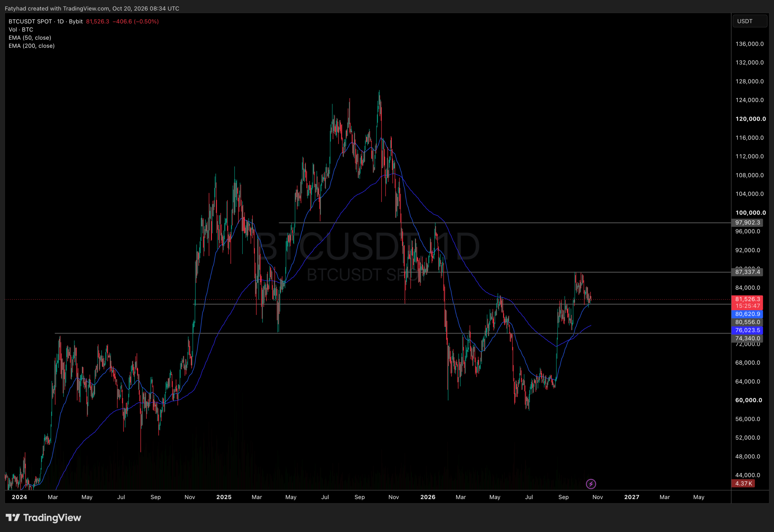The image size is (774, 532).
Task: Click the 2026 label on time axis
Action: (x=428, y=497)
